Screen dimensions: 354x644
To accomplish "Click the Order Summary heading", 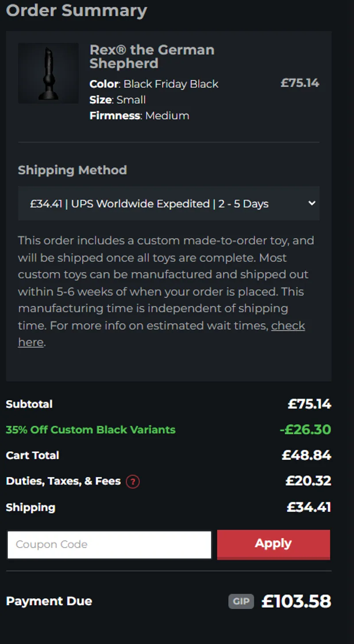I will pyautogui.click(x=77, y=11).
